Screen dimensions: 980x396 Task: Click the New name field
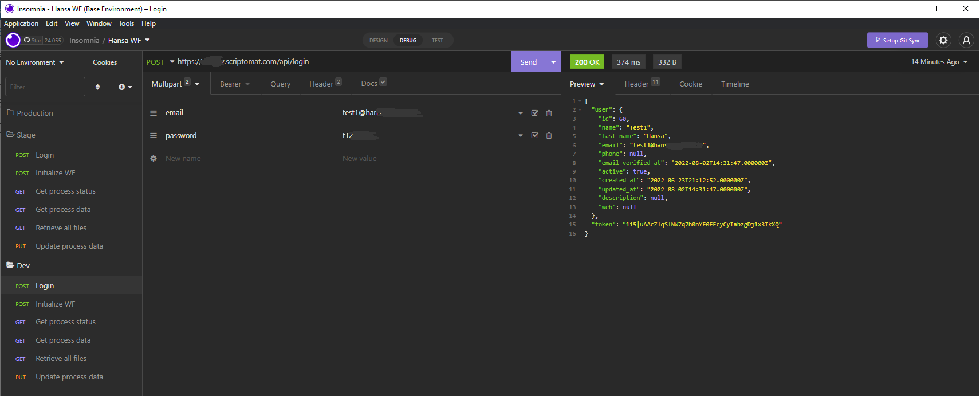click(249, 159)
